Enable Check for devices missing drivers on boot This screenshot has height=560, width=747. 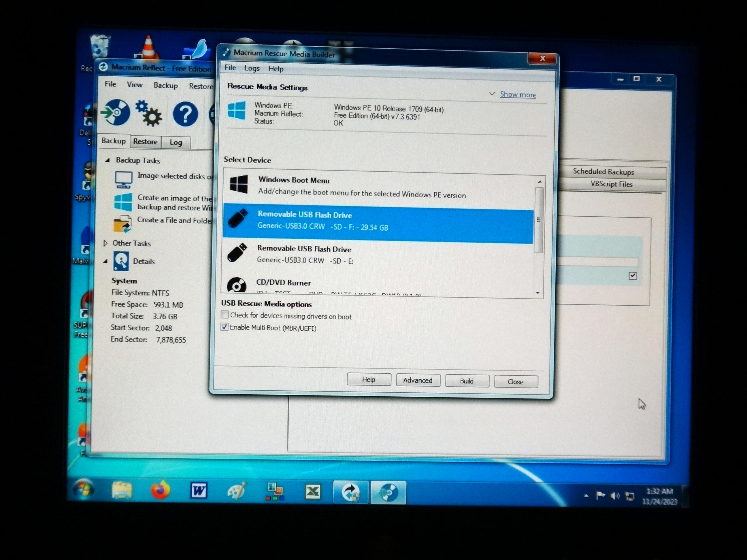(225, 315)
